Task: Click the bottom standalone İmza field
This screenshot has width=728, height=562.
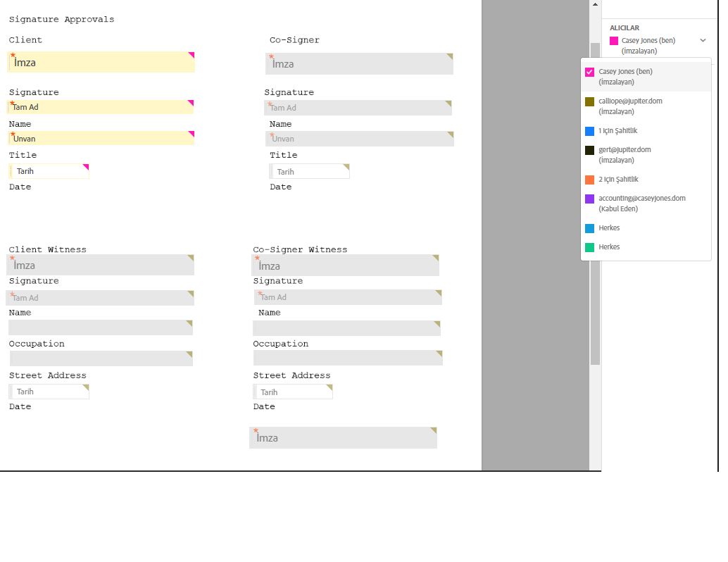Action: (x=343, y=437)
